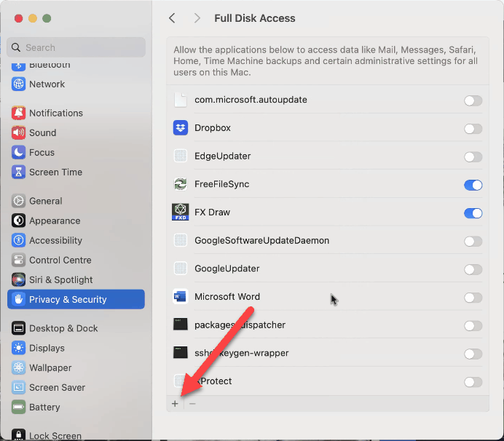504x441 pixels.
Task: Enable the EdgeUpdater switch
Action: 473,156
